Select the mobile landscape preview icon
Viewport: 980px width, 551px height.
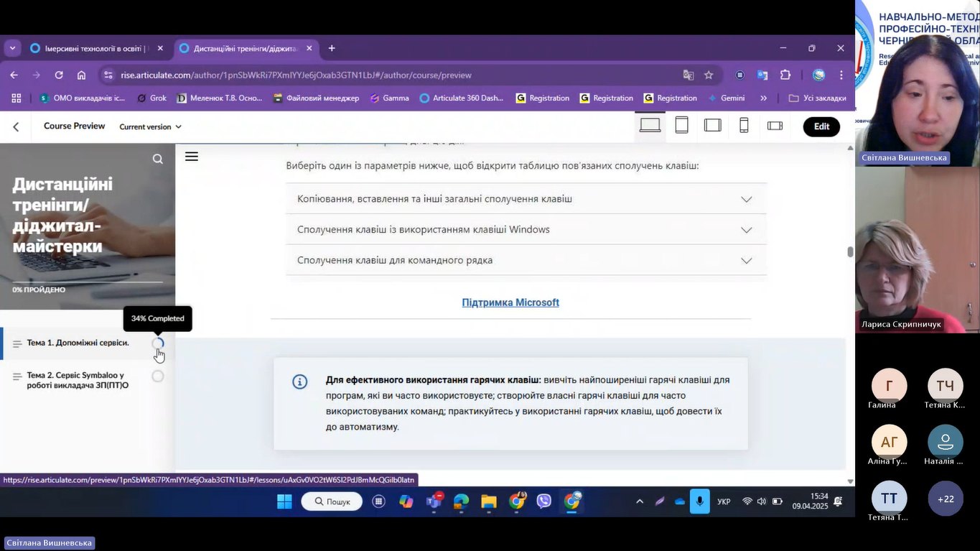(775, 126)
